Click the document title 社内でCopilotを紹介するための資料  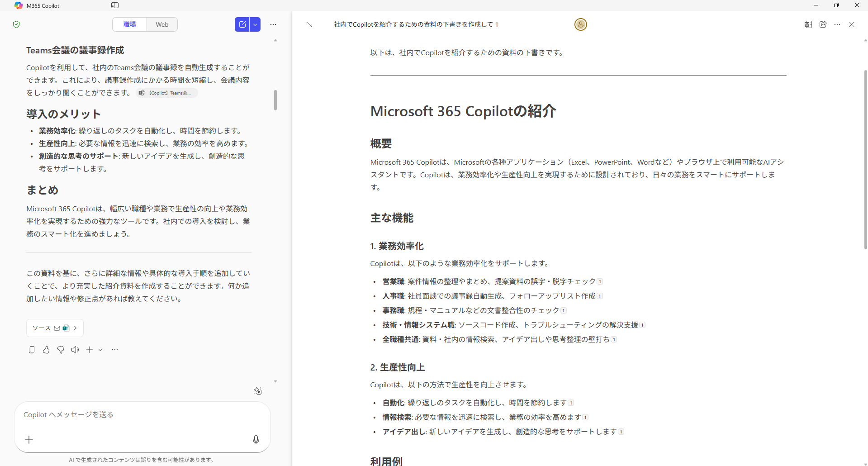[x=416, y=24]
